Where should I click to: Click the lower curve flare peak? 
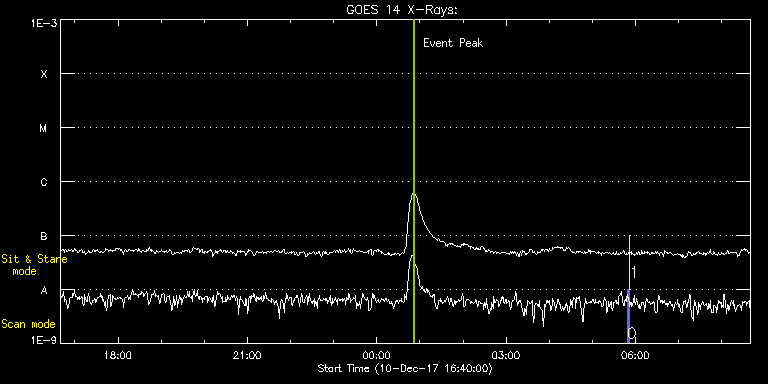click(x=413, y=256)
